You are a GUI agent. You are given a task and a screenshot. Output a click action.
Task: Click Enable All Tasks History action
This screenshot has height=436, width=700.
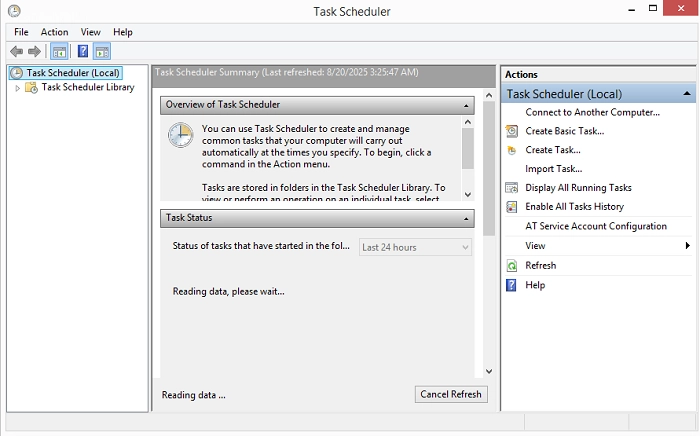(x=574, y=207)
